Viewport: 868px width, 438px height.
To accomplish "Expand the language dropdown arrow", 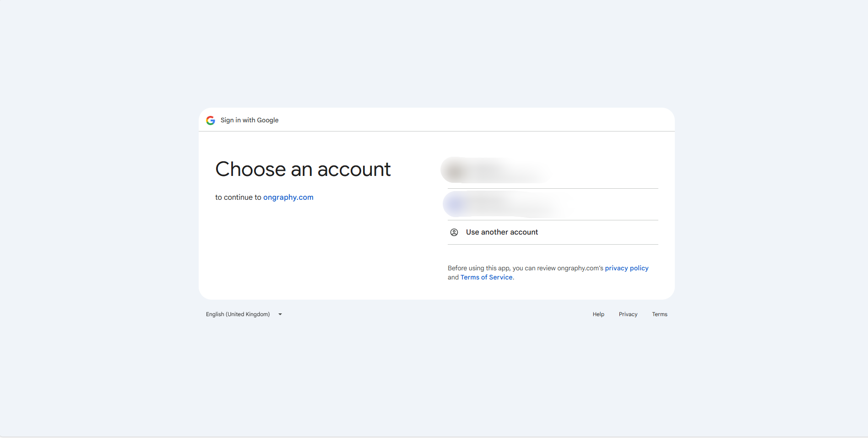I will click(x=280, y=314).
